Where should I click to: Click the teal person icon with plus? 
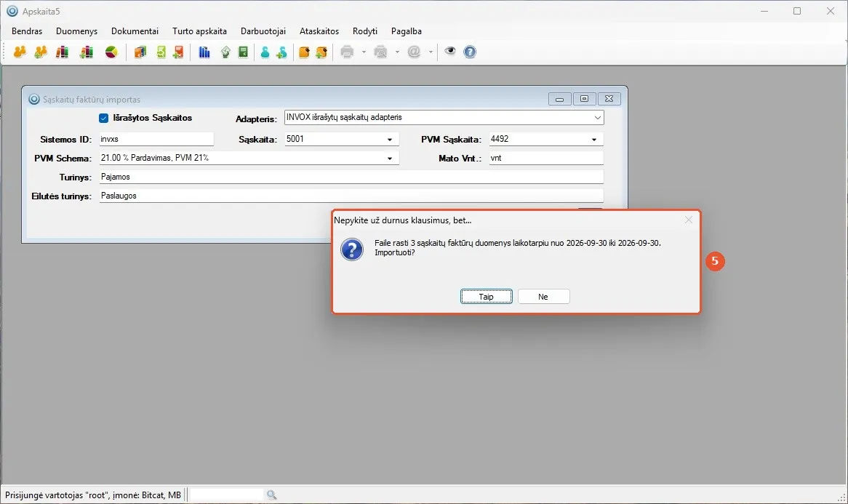(281, 52)
